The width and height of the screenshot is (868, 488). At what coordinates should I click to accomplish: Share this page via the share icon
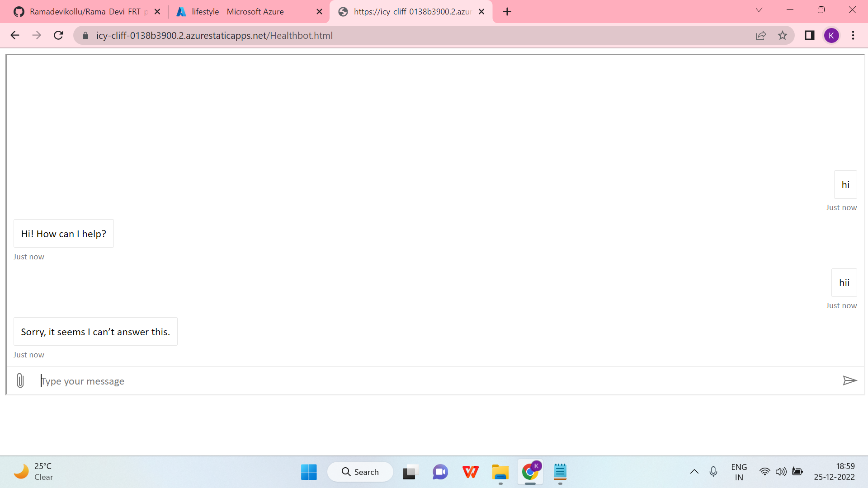(761, 35)
